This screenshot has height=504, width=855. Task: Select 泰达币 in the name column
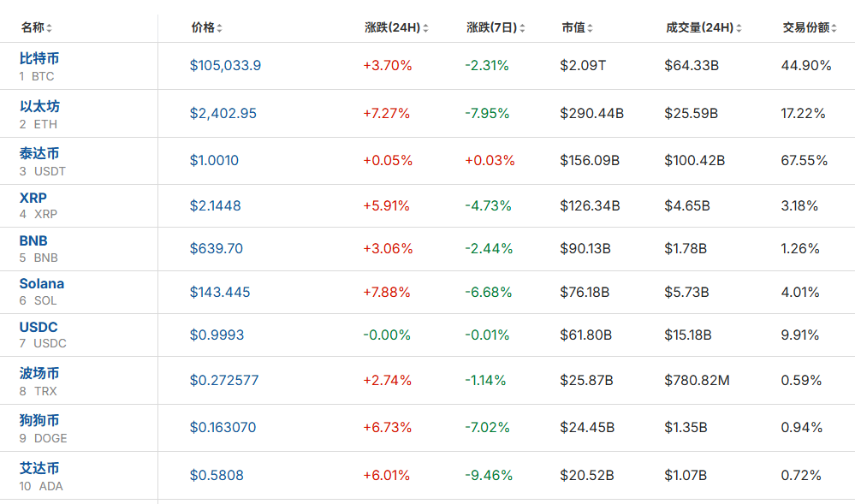tap(39, 154)
